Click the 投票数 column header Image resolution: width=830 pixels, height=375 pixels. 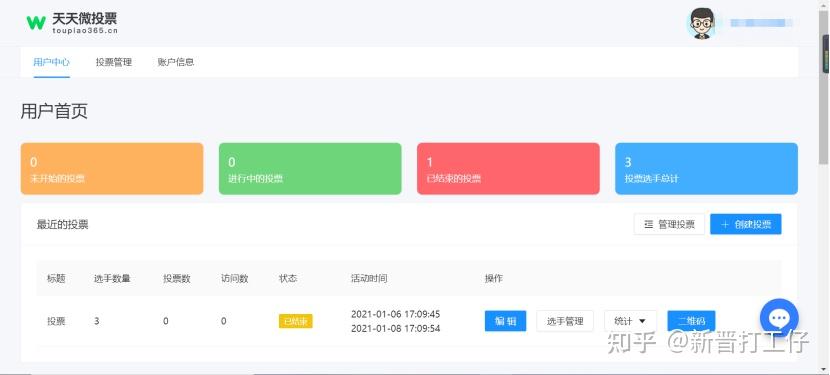[177, 278]
